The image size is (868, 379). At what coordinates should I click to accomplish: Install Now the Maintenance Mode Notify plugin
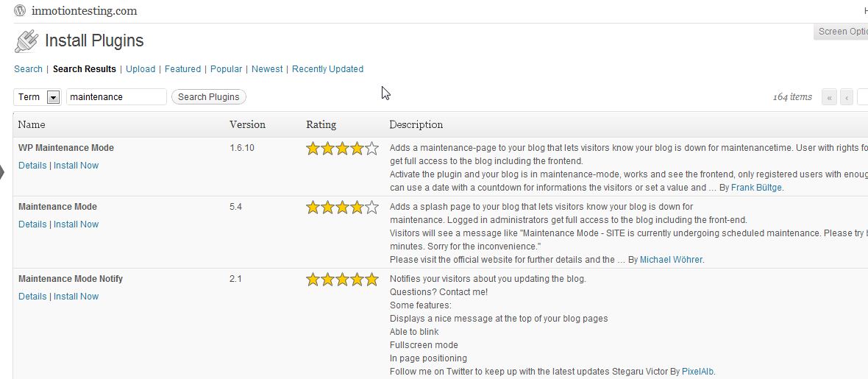coord(76,297)
